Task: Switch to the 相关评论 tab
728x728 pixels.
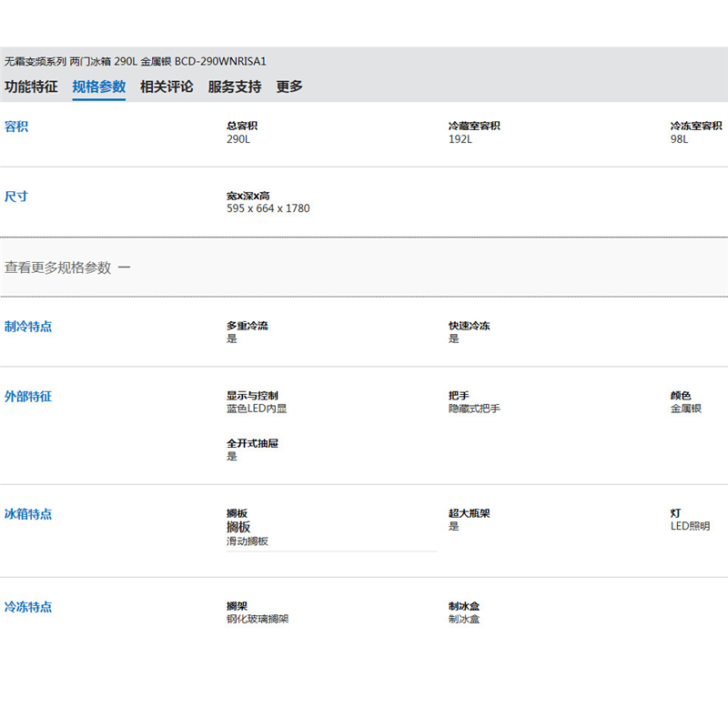Action: click(167, 86)
